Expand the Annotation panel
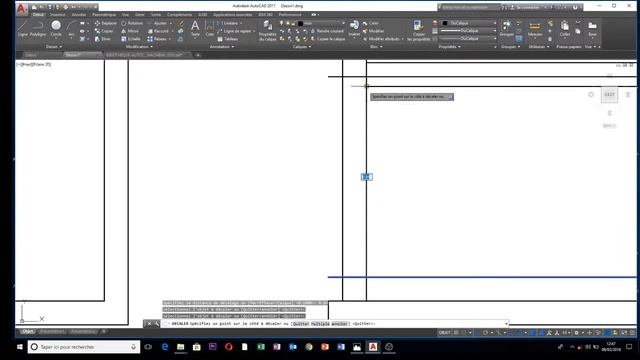This screenshot has width=640, height=360. [x=222, y=47]
